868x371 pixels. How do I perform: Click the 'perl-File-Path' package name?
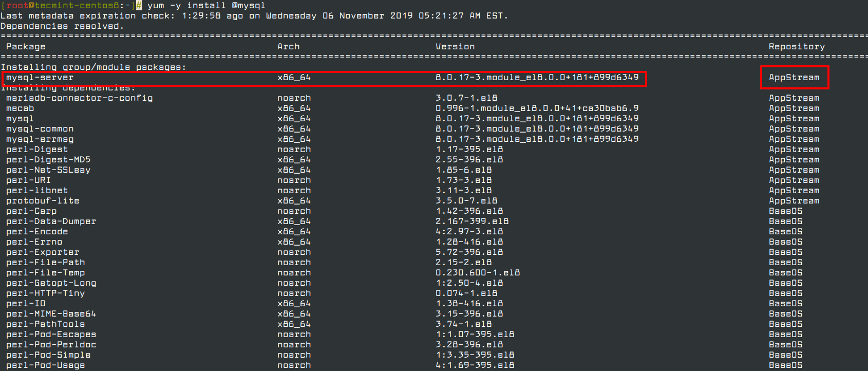[x=46, y=263]
